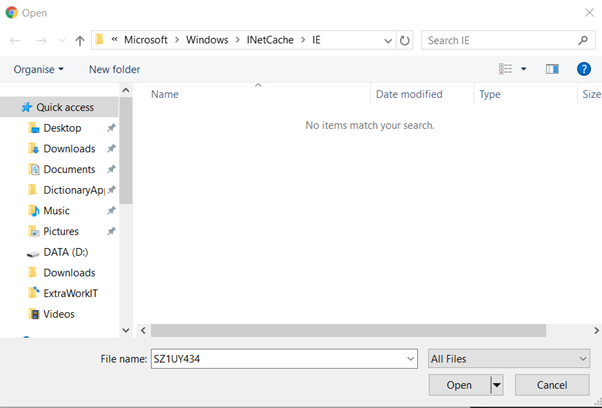The image size is (602, 408).
Task: Refresh the IE folder listing
Action: 405,41
